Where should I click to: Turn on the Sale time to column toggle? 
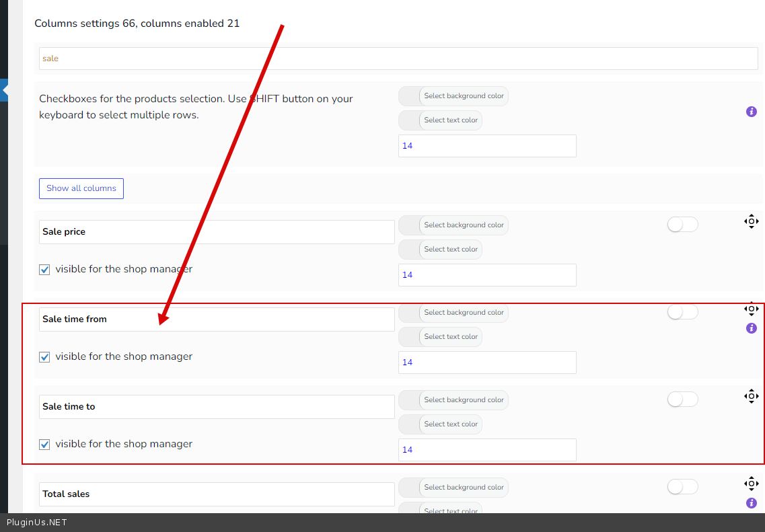[x=682, y=400]
